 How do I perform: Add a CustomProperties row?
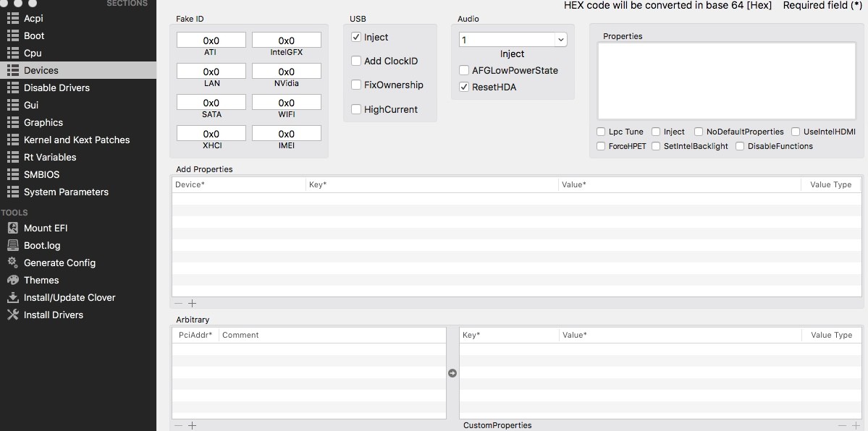click(x=856, y=425)
